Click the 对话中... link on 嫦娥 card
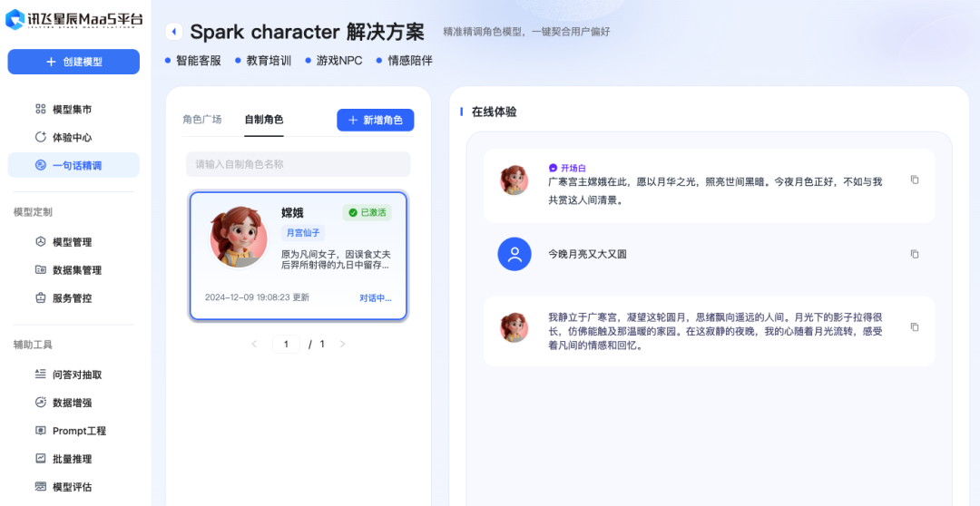The image size is (980, 506). pyautogui.click(x=376, y=297)
